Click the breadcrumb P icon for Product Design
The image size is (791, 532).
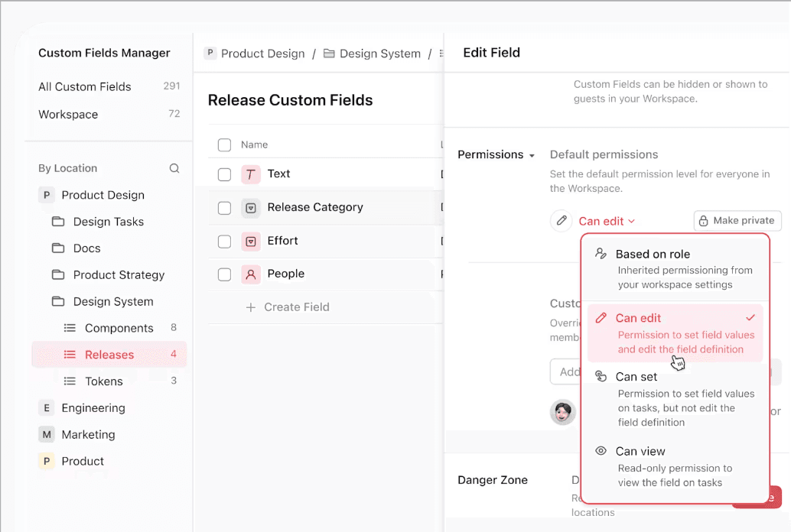[210, 53]
